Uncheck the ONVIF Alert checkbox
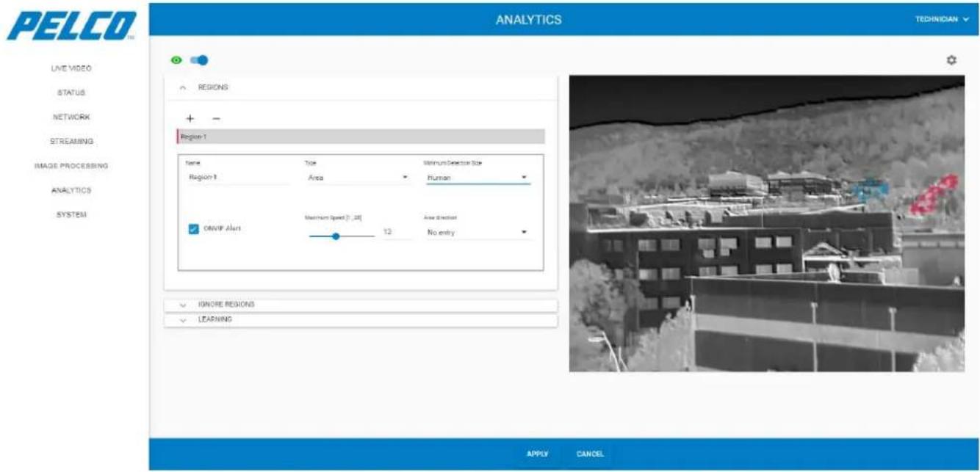Viewport: 980px width, 472px height. [x=193, y=229]
